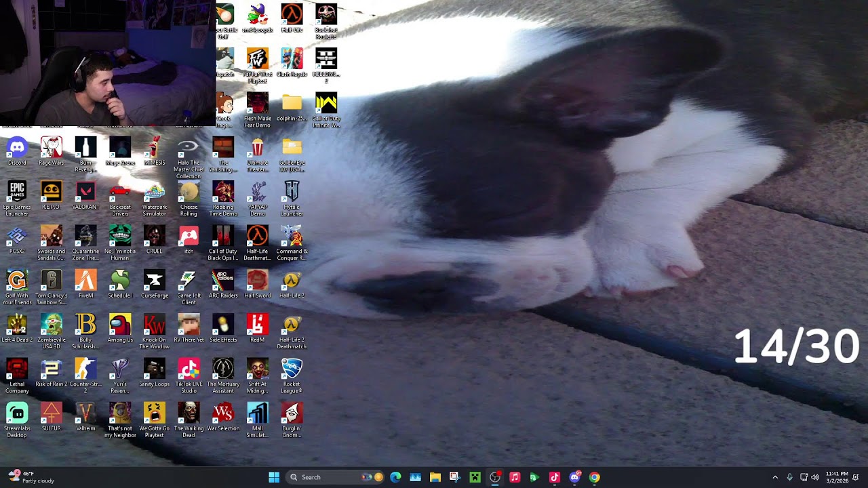Viewport: 868px width, 488px height.
Task: Open Google Chrome from the taskbar
Action: [x=594, y=477]
